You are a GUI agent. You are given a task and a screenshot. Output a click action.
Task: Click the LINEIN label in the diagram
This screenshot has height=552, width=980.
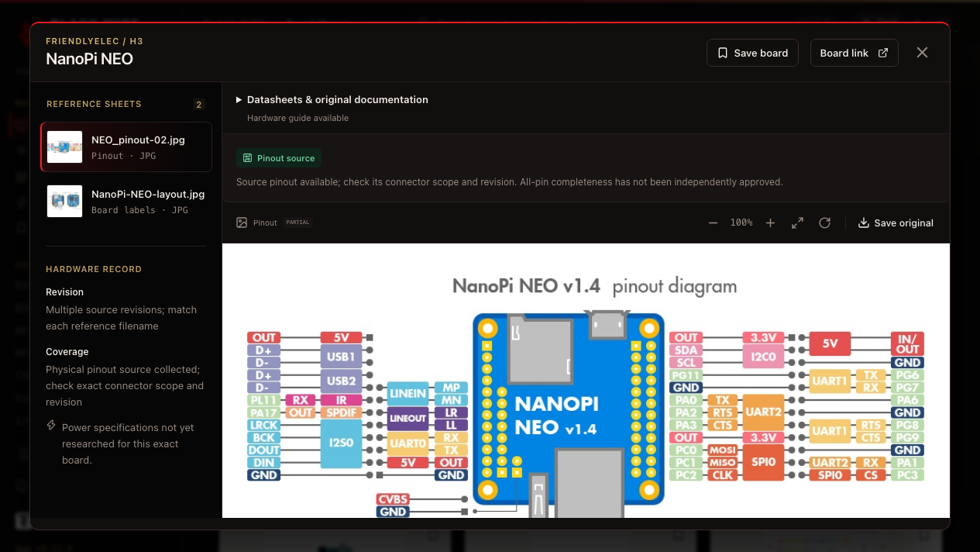click(x=407, y=393)
